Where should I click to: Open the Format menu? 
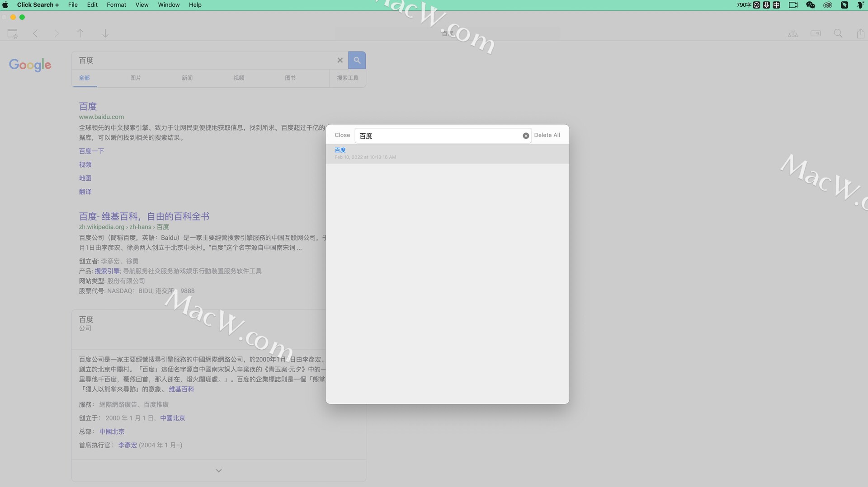(116, 5)
